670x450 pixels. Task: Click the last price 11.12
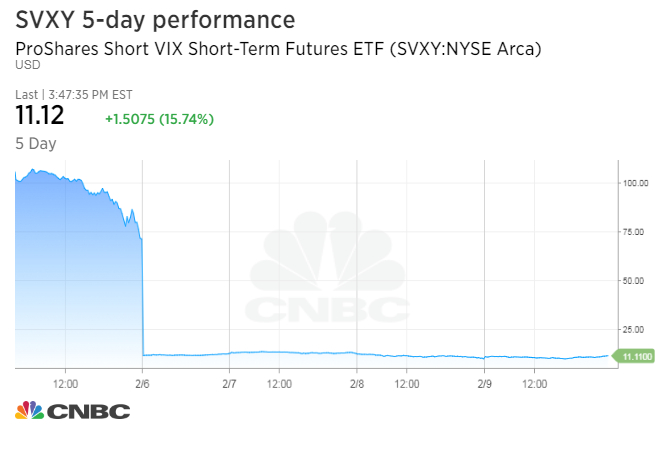(40, 116)
